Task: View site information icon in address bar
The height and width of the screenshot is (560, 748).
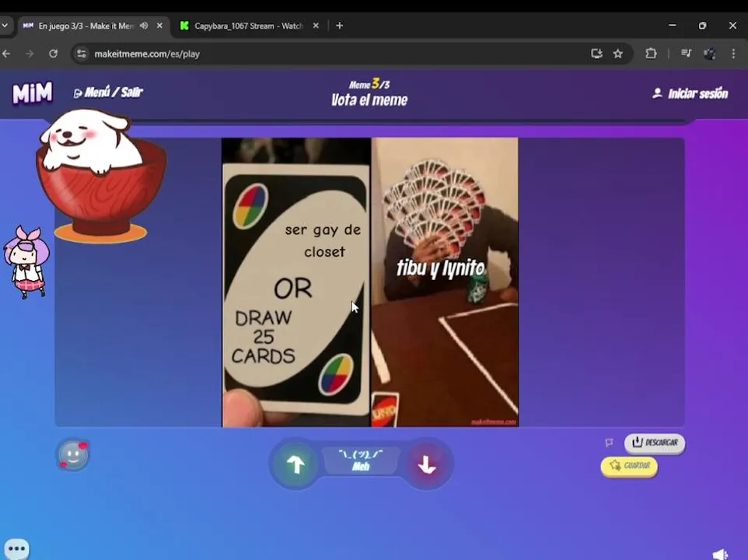Action: coord(82,54)
